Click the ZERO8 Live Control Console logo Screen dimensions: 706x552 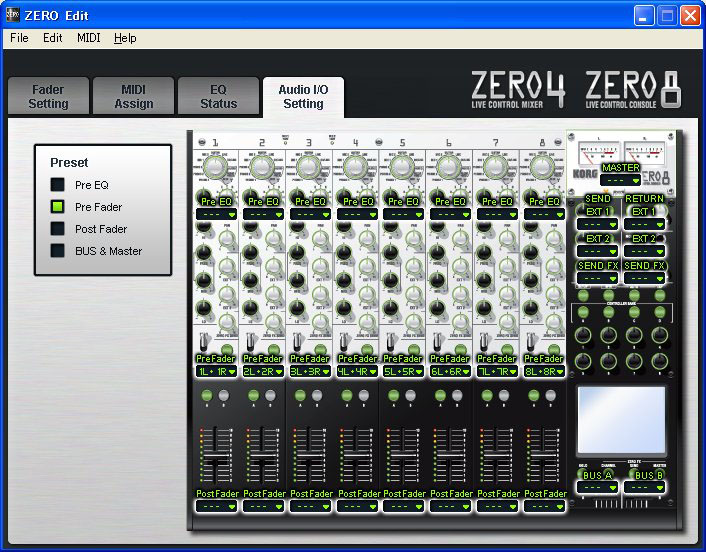point(633,89)
